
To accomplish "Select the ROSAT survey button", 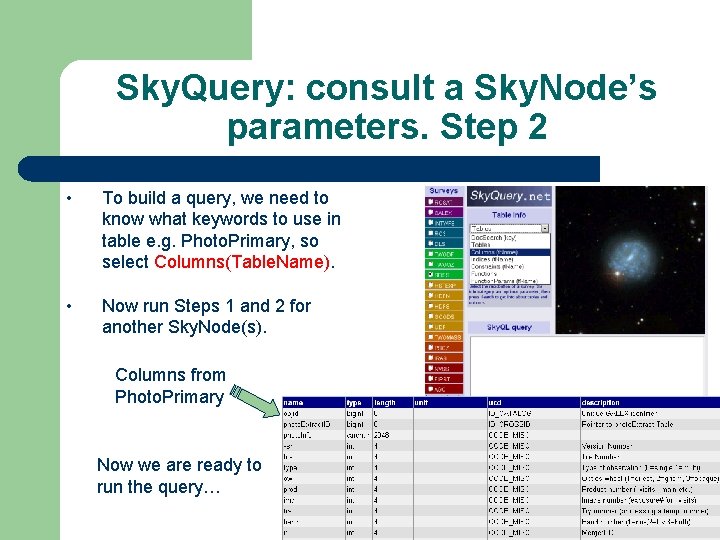I will tap(444, 202).
